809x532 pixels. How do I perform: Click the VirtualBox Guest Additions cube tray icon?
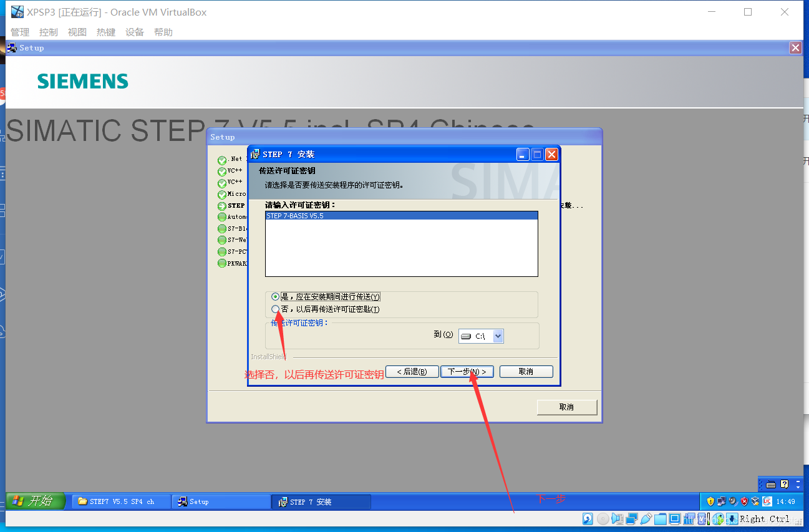(755, 501)
